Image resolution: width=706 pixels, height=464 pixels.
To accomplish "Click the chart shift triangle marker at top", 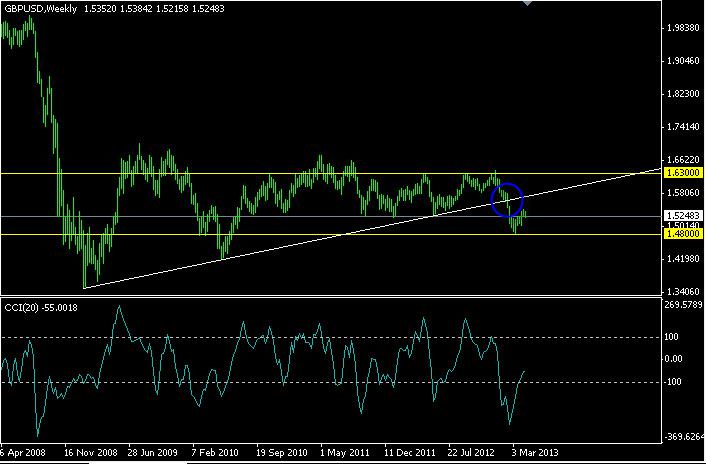I will [528, 3].
